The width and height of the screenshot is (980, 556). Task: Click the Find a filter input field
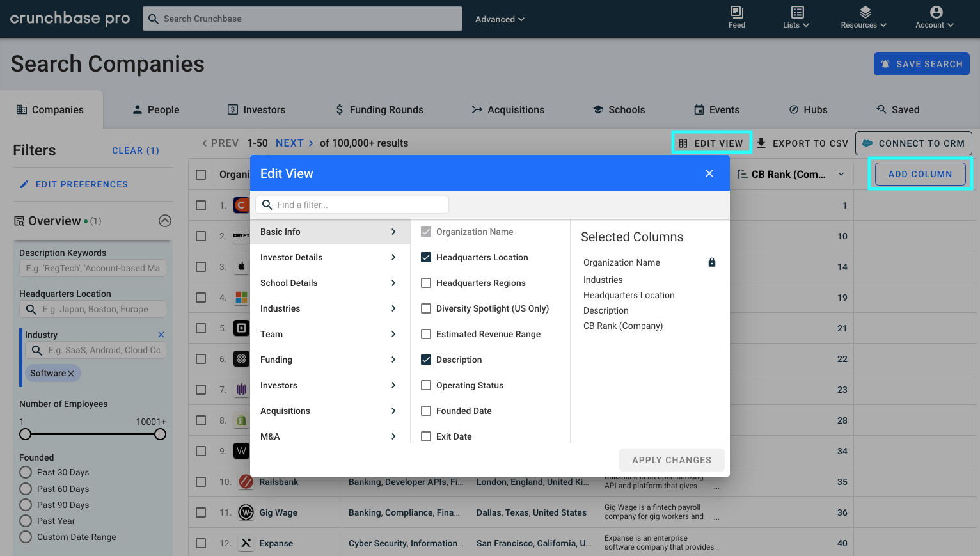pyautogui.click(x=352, y=205)
